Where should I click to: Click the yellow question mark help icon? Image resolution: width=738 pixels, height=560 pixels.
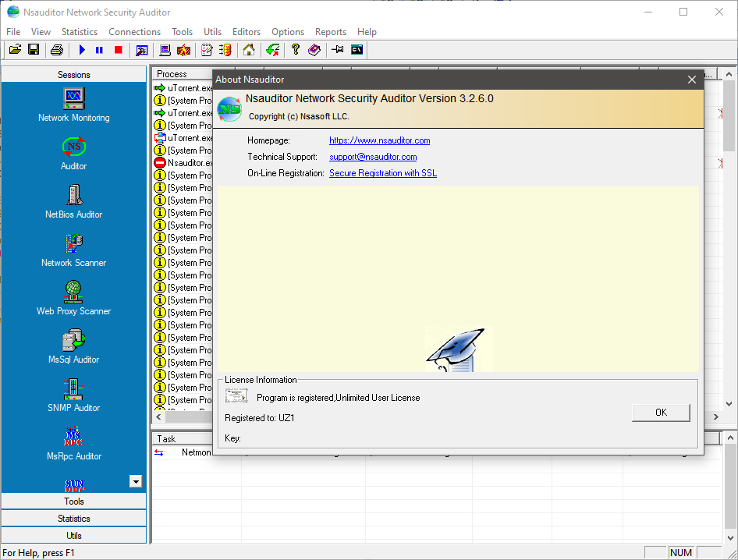click(x=296, y=49)
